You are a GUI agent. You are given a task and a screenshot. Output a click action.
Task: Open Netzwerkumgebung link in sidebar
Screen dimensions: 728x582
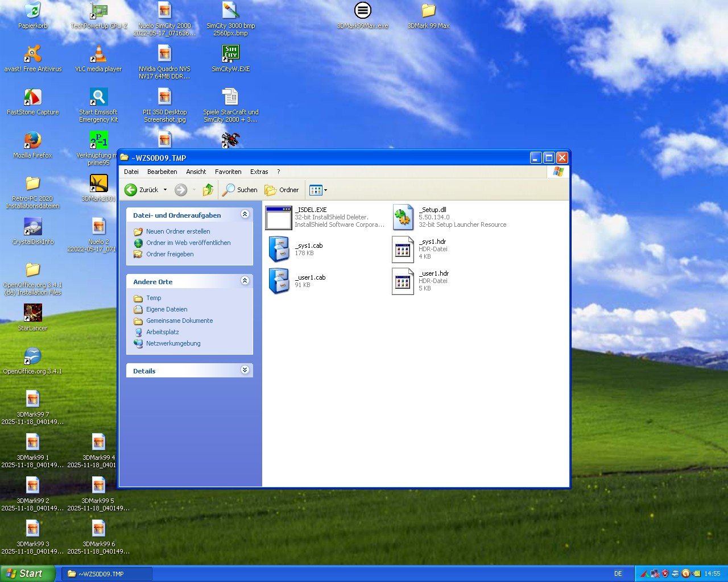click(173, 343)
